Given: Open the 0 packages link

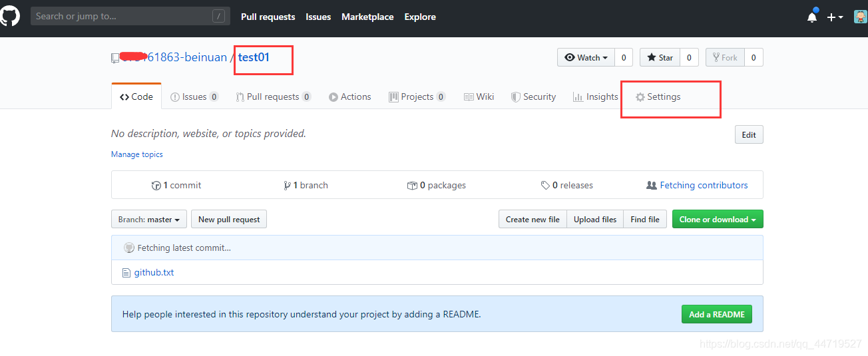Looking at the screenshot, I should [x=437, y=185].
